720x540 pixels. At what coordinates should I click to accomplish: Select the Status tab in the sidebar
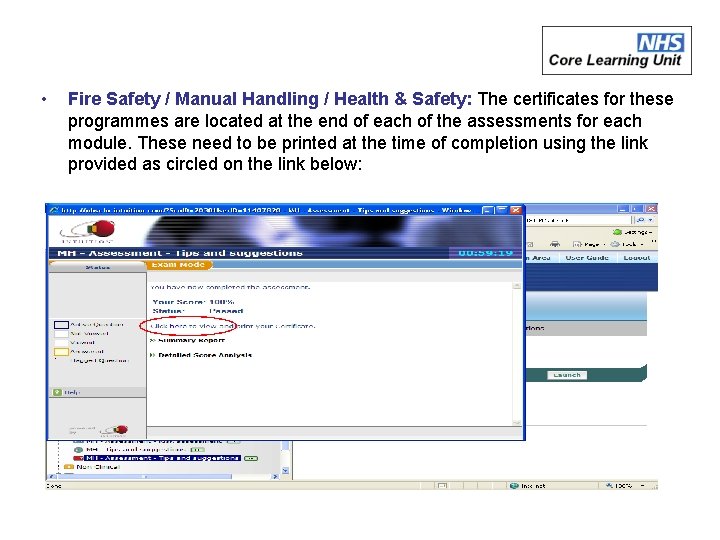pos(97,267)
